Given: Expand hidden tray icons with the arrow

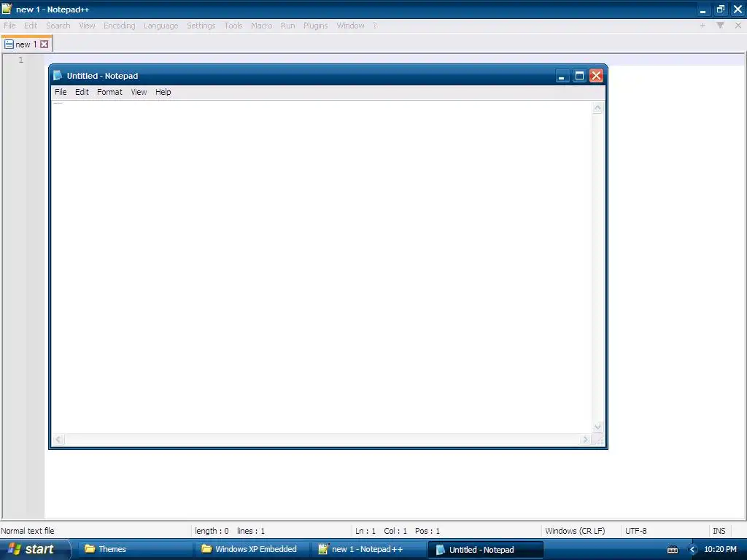Looking at the screenshot, I should [x=693, y=550].
